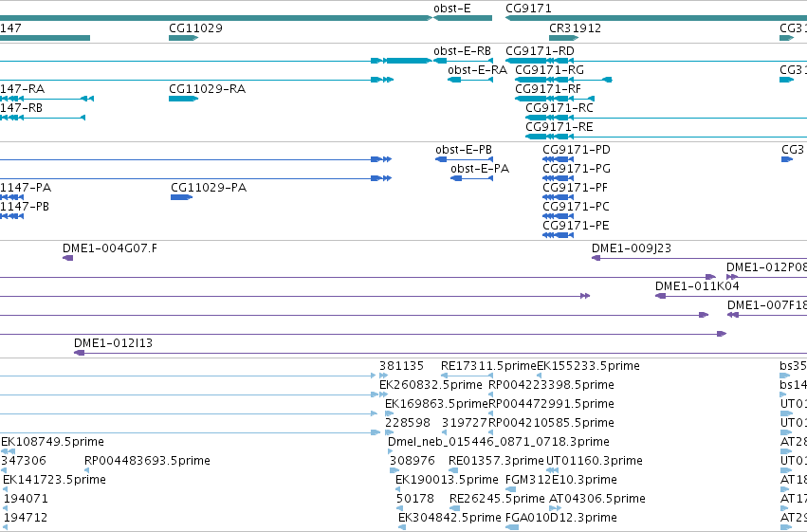
Task: Click the CG9171-PE protein glyph
Action: 559,235
